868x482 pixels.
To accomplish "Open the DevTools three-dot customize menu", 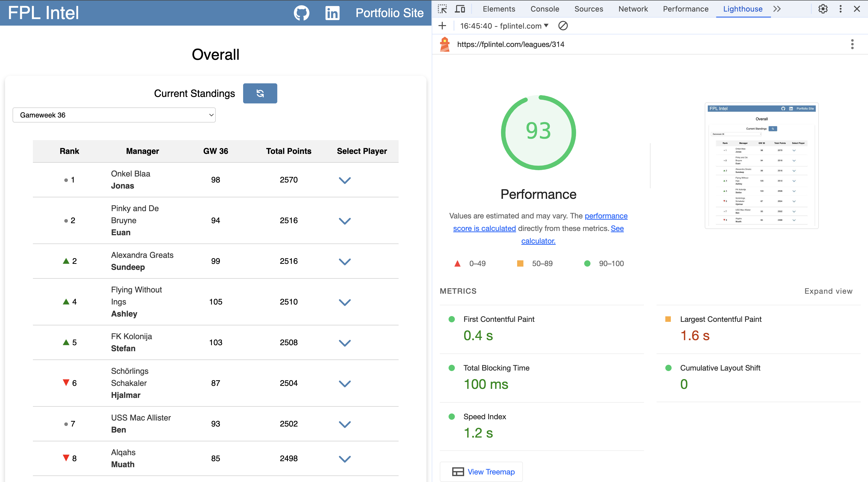I will (x=840, y=9).
